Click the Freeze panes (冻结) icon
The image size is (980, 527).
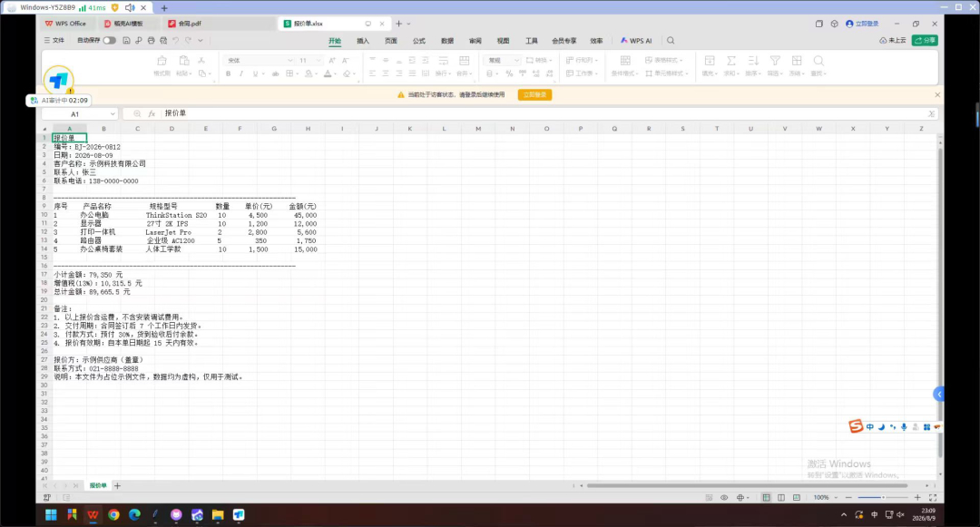click(797, 61)
